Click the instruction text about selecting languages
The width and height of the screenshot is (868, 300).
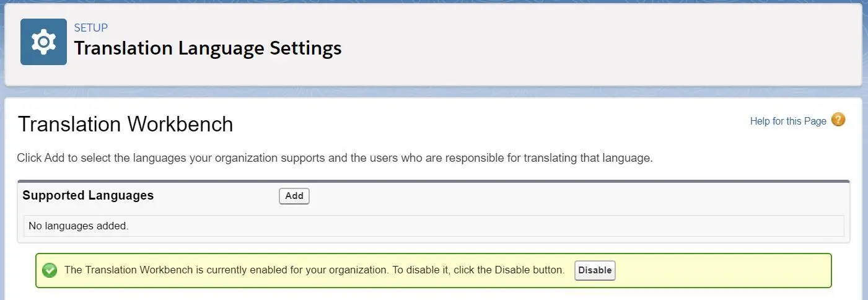pyautogui.click(x=335, y=157)
